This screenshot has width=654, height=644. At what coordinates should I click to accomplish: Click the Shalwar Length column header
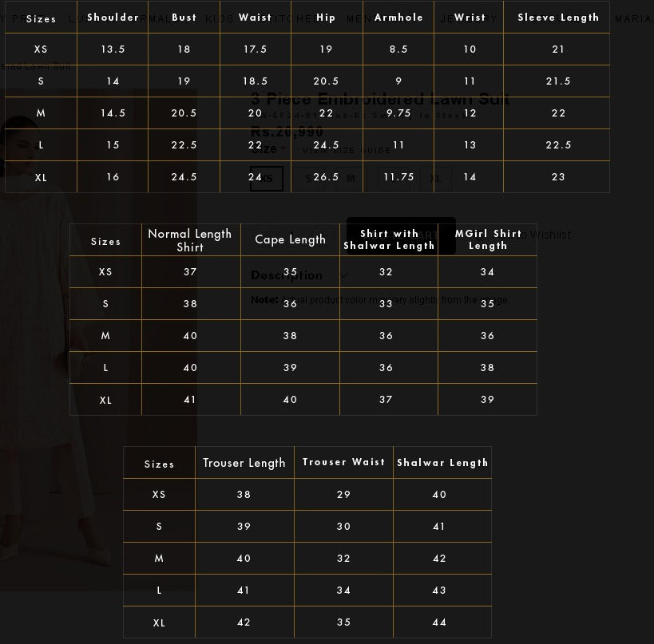(x=442, y=462)
